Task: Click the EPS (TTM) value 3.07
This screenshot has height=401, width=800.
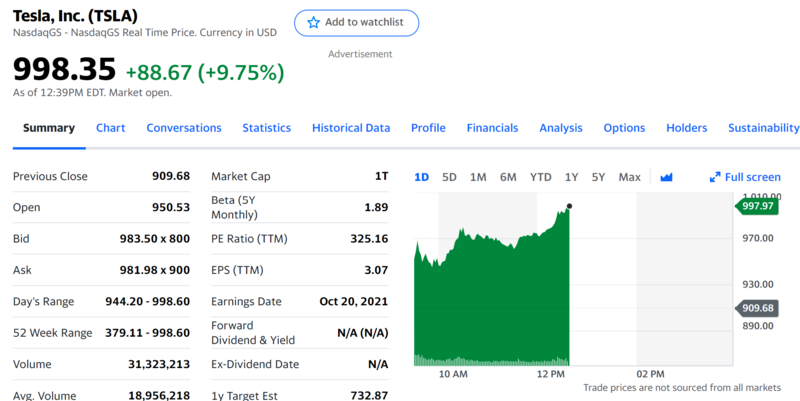Action: coord(376,270)
